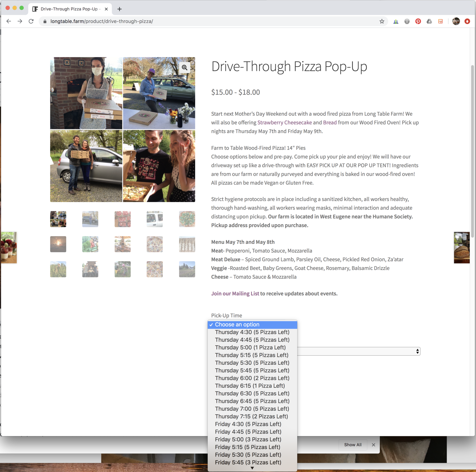Dismiss the downloads bar with the X

(374, 445)
